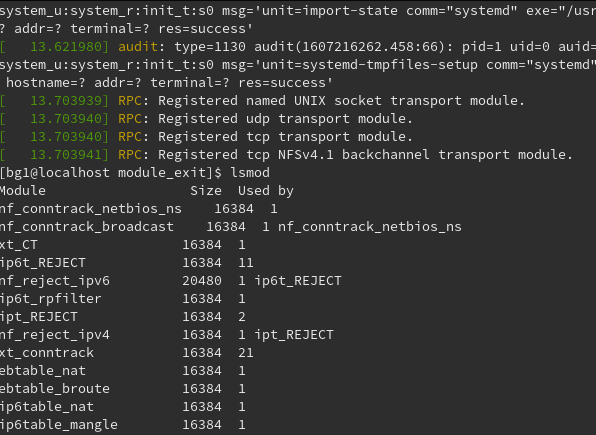
Task: Click the NFSv4.1 backchannel transport log line
Action: [286, 155]
